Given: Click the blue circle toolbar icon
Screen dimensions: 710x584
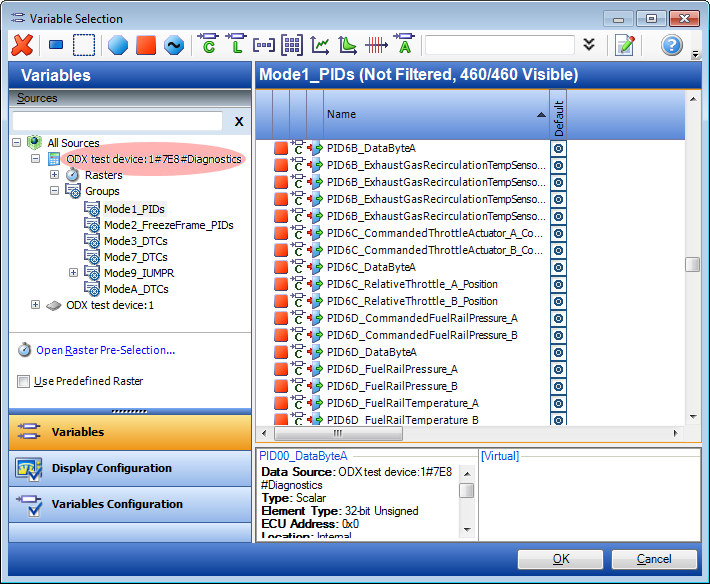Looking at the screenshot, I should 118,45.
